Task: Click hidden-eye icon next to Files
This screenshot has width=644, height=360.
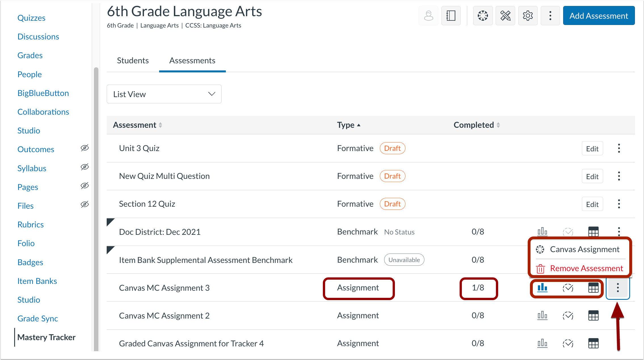Action: [85, 204]
